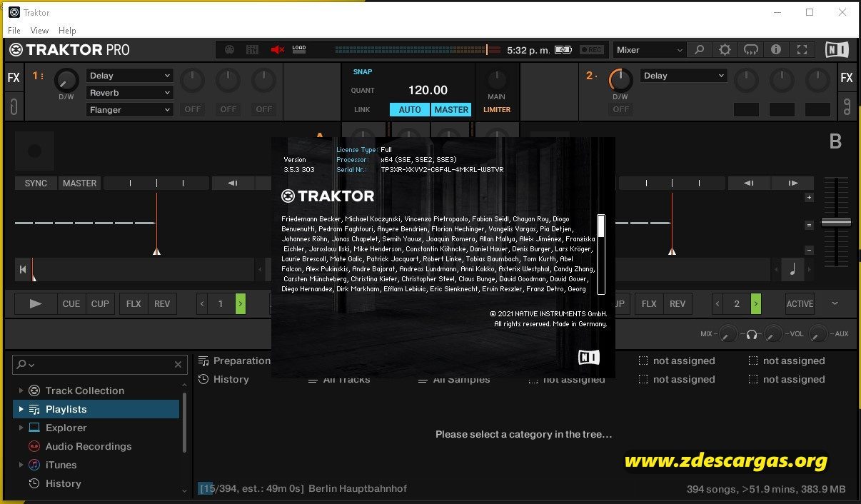Enable Deck A FLX flux mode
861x504 pixels.
(x=134, y=304)
